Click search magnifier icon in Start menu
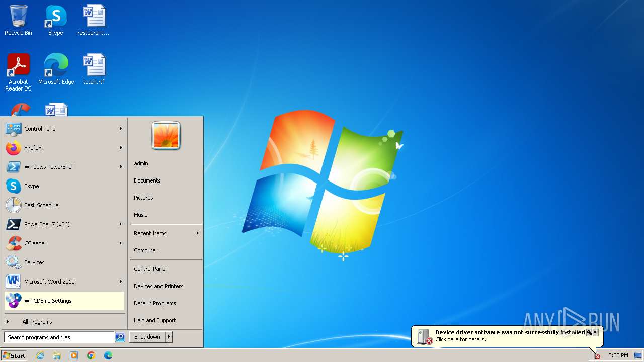The image size is (644, 362). (x=120, y=337)
